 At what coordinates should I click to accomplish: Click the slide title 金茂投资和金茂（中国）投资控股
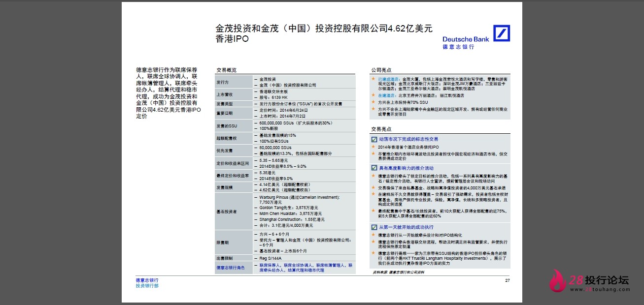(x=324, y=33)
